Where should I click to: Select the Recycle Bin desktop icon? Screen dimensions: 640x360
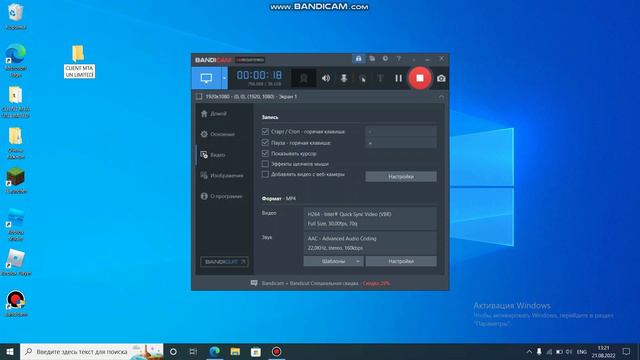pyautogui.click(x=16, y=16)
